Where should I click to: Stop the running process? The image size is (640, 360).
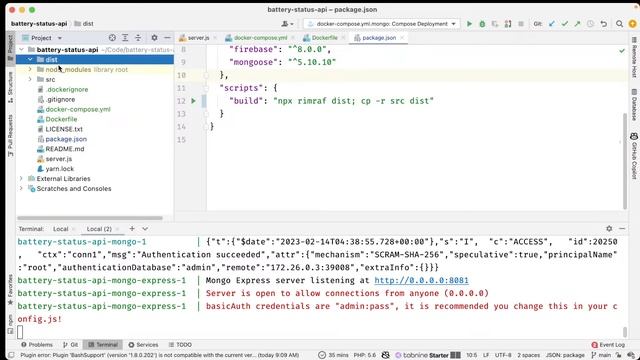[521, 24]
